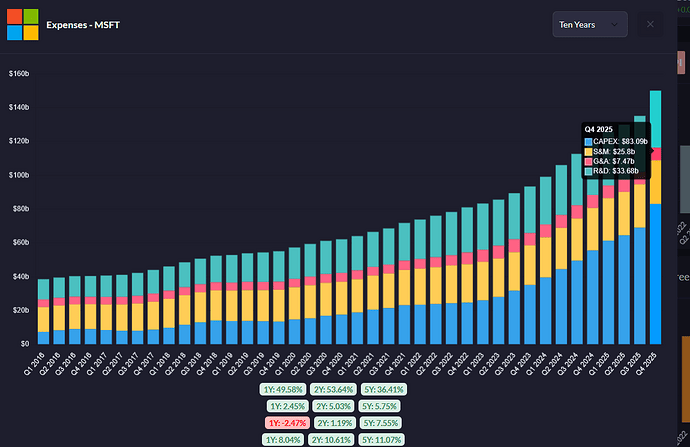
Task: Click the Microsoft logo icon
Action: [x=22, y=25]
